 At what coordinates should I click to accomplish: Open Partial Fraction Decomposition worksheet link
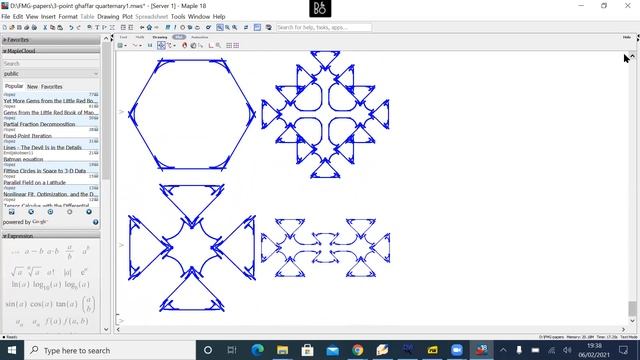pos(40,124)
